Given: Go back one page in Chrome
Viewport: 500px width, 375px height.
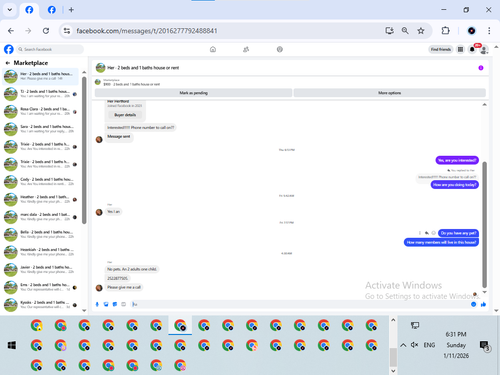Looking at the screenshot, I should (x=11, y=31).
